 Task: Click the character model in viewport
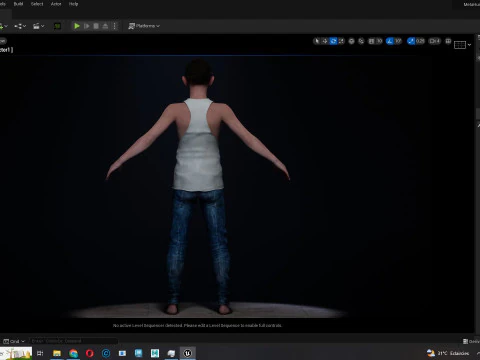point(198,187)
